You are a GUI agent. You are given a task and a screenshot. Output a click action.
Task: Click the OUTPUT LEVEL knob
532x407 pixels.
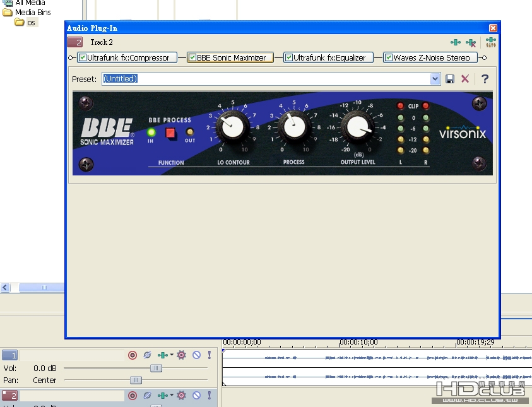click(357, 127)
